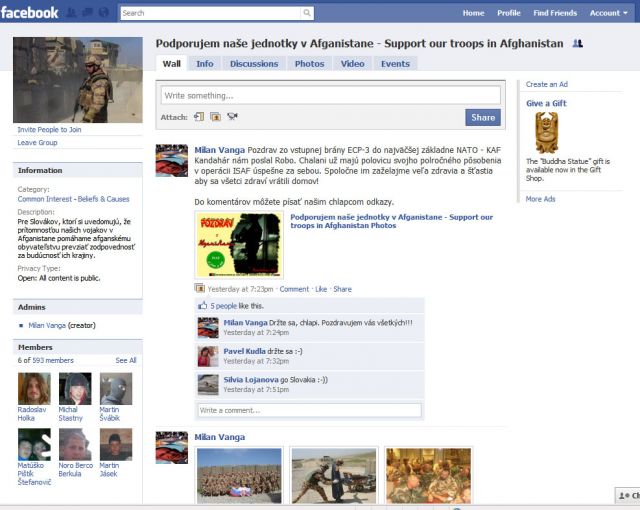Open the See All members link
Viewport: 640px width, 510px height.
pyautogui.click(x=126, y=360)
